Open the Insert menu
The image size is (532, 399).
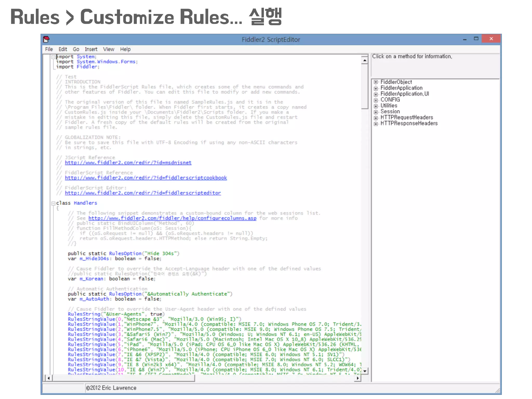(x=91, y=49)
